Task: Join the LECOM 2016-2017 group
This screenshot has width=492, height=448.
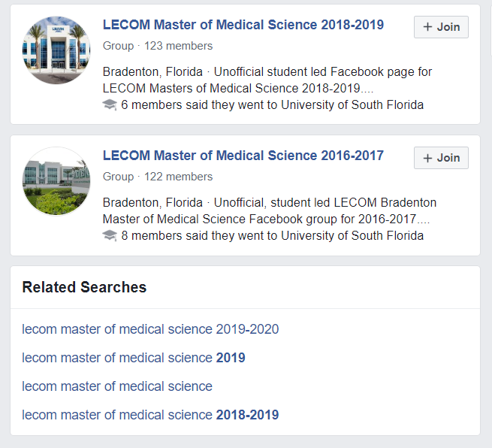Action: 441,158
